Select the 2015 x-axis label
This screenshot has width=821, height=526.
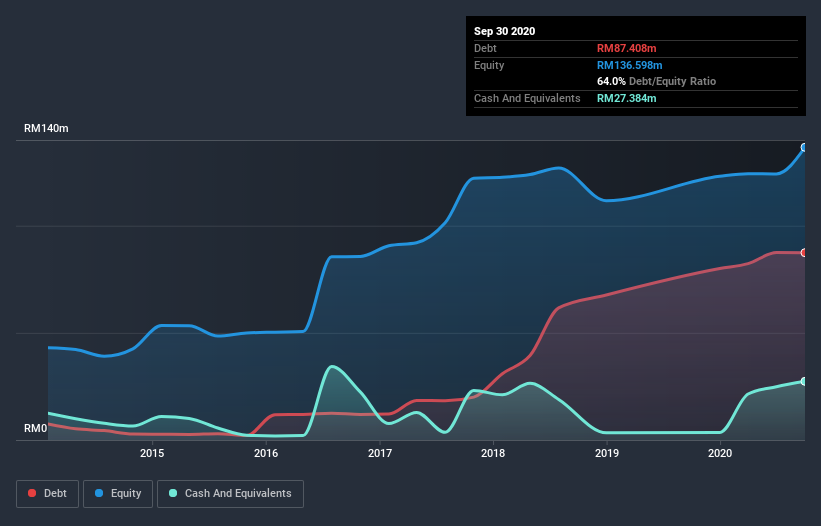pyautogui.click(x=152, y=453)
